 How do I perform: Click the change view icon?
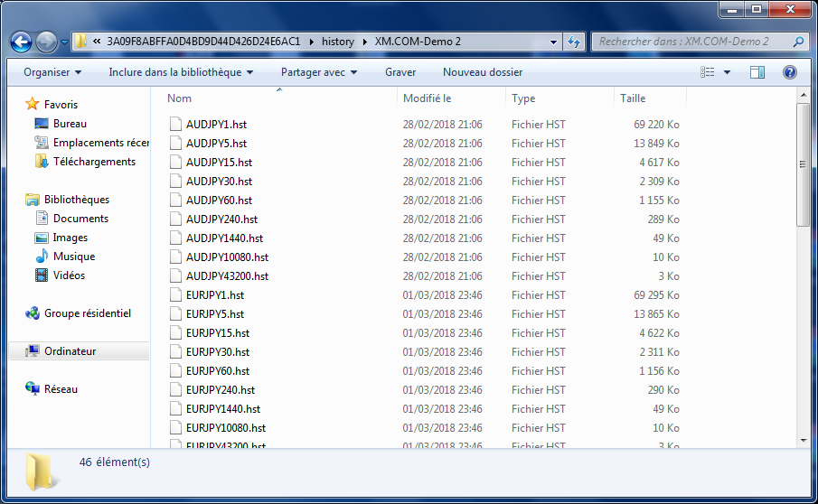click(x=708, y=72)
